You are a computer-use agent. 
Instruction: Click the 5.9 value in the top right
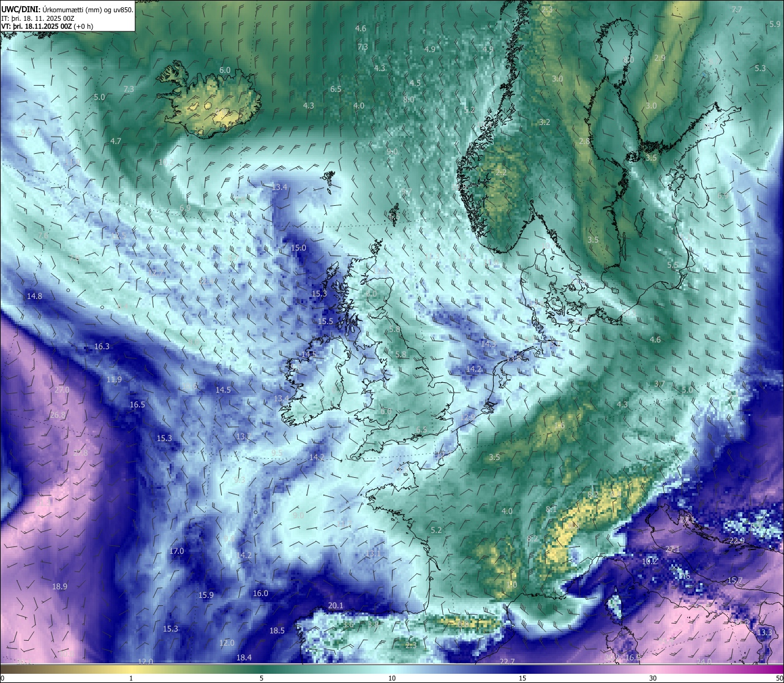pyautogui.click(x=775, y=24)
